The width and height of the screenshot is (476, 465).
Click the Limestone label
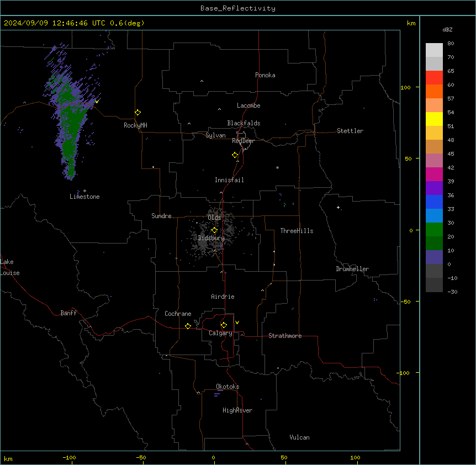[84, 197]
